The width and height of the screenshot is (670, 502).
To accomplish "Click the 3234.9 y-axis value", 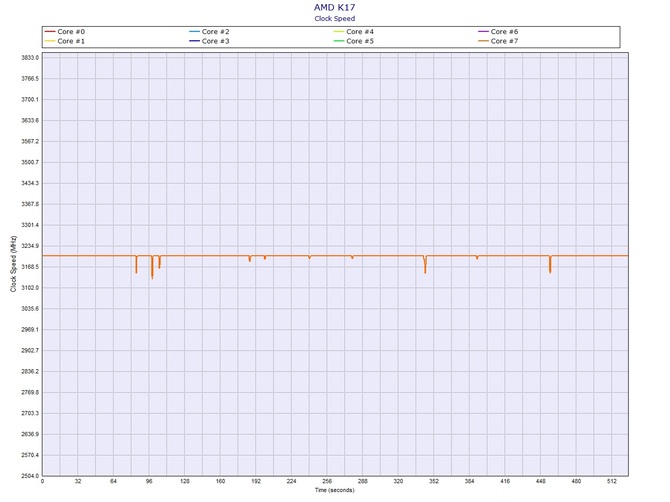I will click(30, 246).
